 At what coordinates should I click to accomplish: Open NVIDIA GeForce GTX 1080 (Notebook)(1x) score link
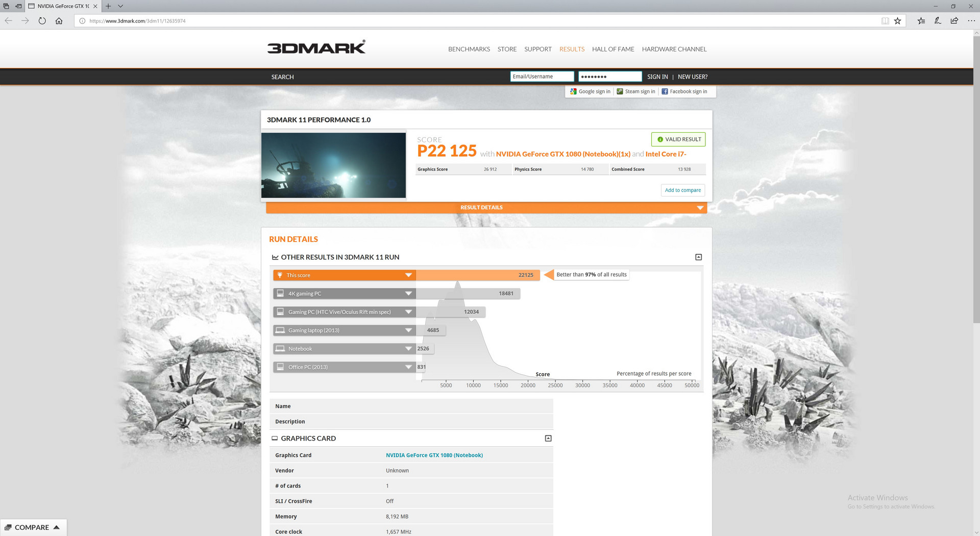pyautogui.click(x=563, y=154)
